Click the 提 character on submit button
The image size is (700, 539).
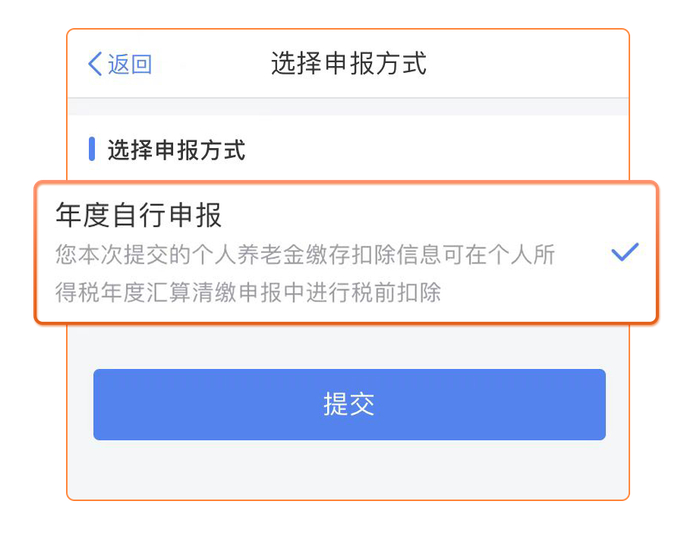point(335,404)
